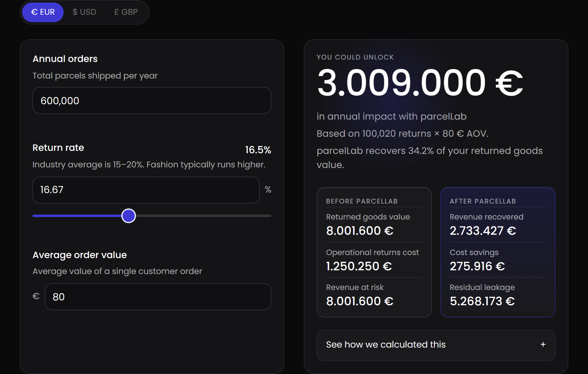This screenshot has width=588, height=374.
Task: Click 'in annual impact with parcelLab' text
Action: tap(391, 117)
